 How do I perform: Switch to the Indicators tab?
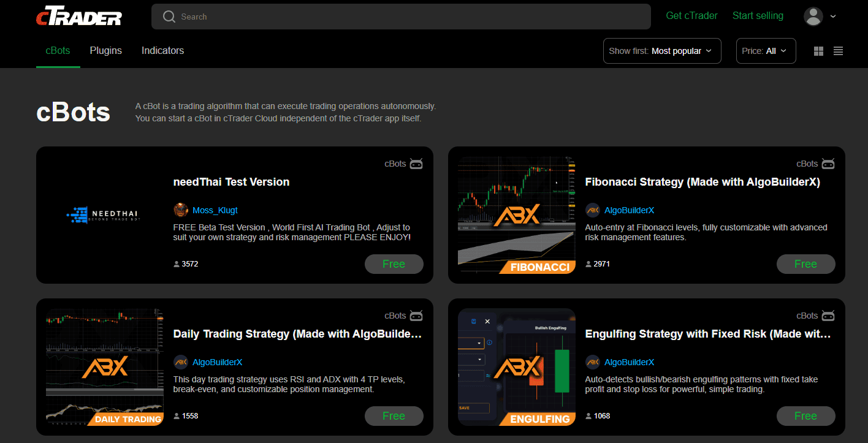162,50
